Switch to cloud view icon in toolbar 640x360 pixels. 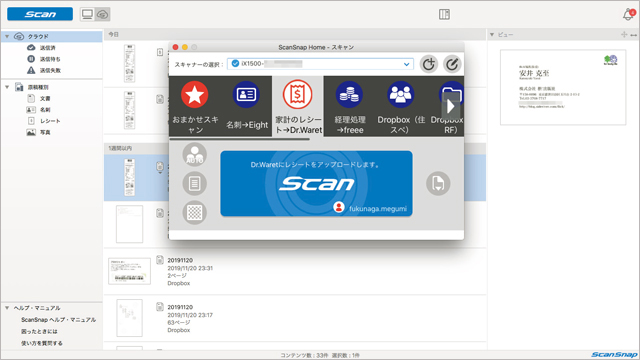click(102, 14)
